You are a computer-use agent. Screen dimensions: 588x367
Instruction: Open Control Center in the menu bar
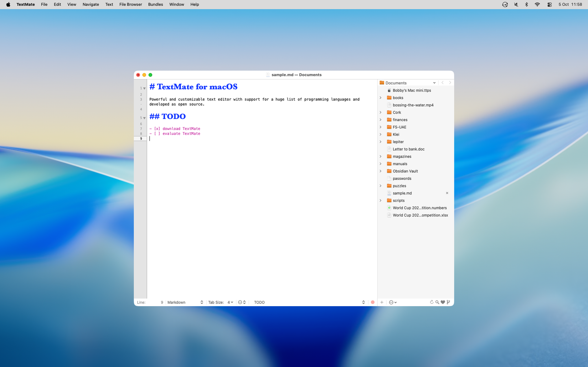pyautogui.click(x=549, y=4)
